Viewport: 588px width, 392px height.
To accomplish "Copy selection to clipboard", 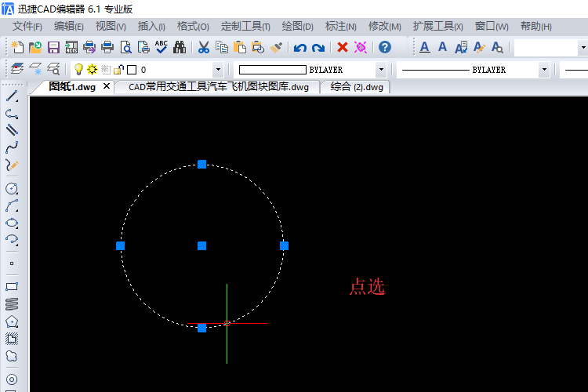I will pos(222,48).
